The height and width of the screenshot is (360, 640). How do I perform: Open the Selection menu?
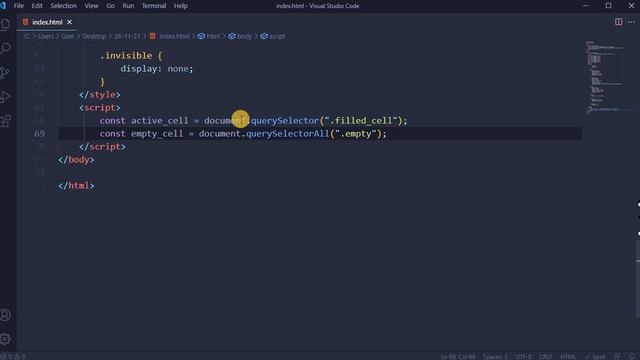coord(64,6)
